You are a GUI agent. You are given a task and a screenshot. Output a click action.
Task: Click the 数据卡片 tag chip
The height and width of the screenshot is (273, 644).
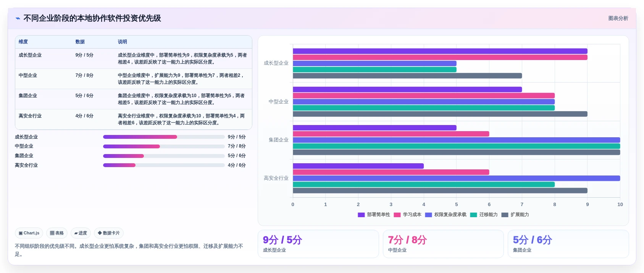click(x=109, y=233)
